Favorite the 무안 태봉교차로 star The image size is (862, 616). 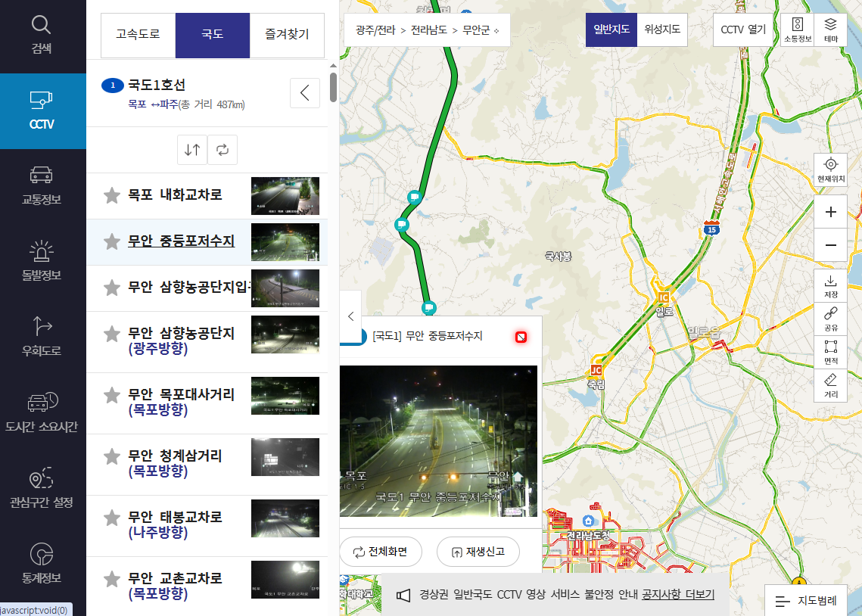(112, 518)
